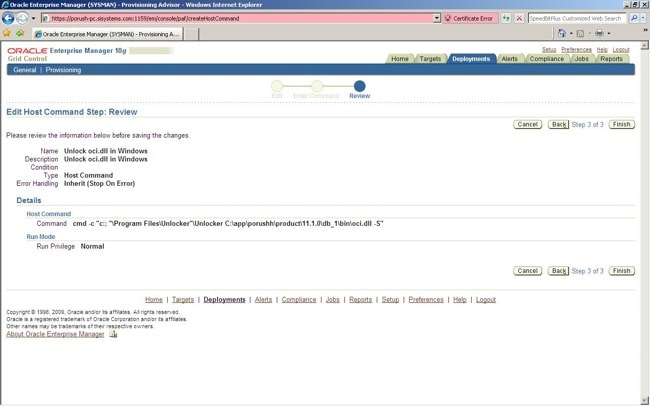The width and height of the screenshot is (650, 406).
Task: Click the RSS feeds toolbar icon
Action: coord(580,34)
